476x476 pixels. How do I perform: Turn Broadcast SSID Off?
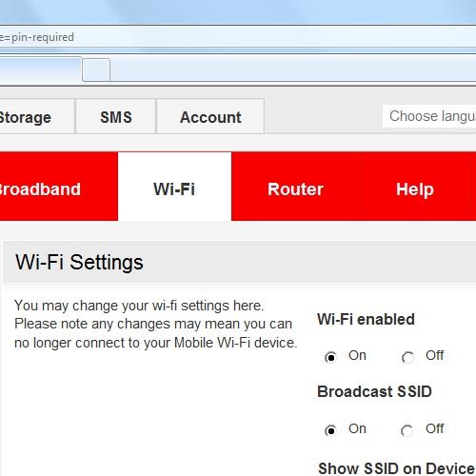(x=407, y=430)
